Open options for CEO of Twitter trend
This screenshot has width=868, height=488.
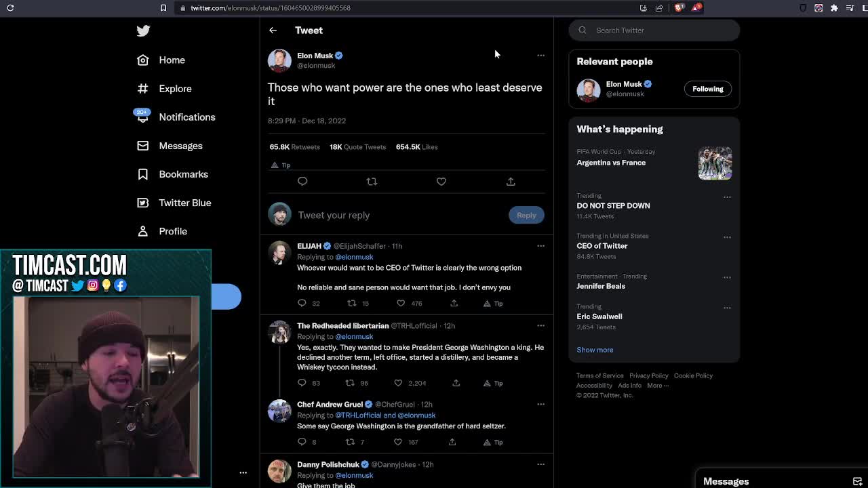727,237
